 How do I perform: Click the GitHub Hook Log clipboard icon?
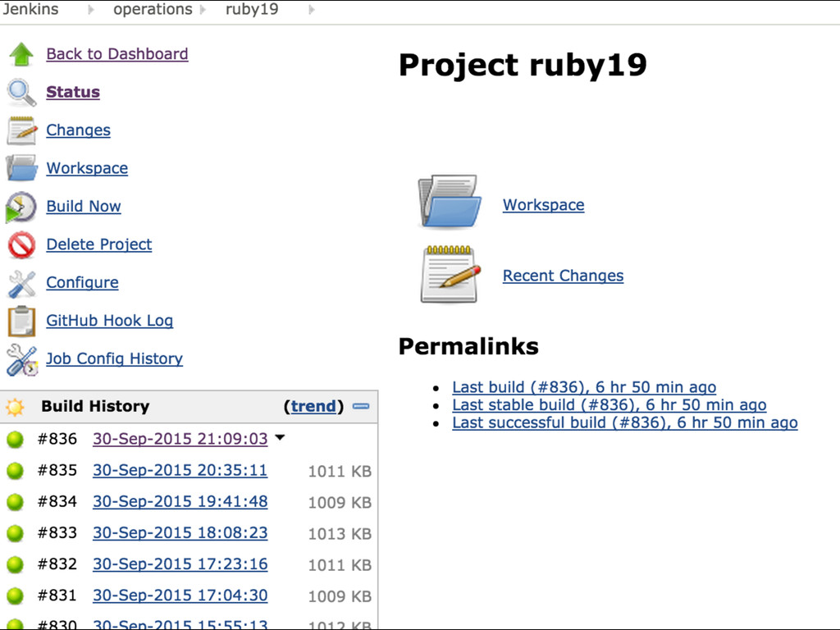click(x=21, y=321)
